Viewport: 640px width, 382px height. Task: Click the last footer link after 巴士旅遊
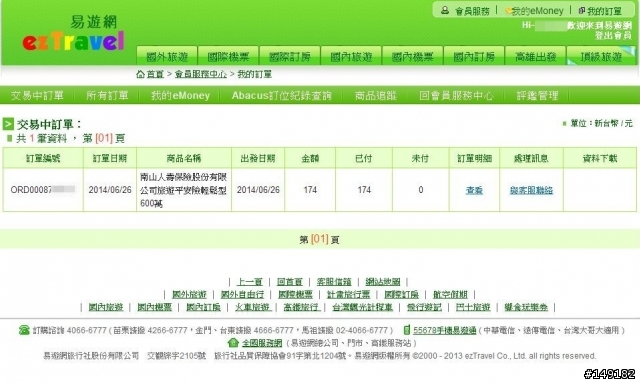[526, 307]
